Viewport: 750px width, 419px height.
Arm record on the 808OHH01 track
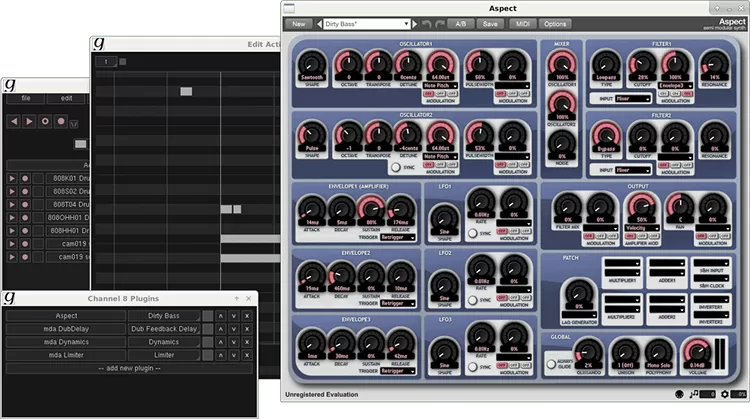click(25, 218)
